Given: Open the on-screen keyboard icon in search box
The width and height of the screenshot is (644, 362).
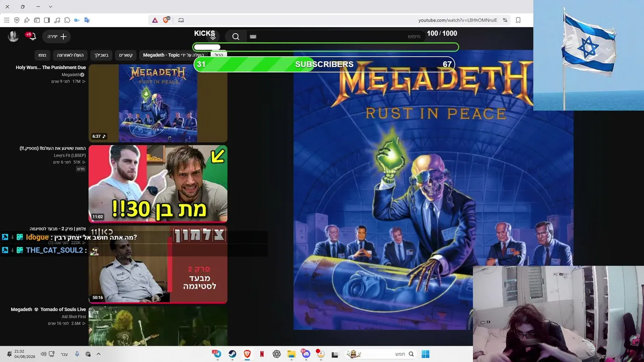Looking at the screenshot, I should 253,36.
